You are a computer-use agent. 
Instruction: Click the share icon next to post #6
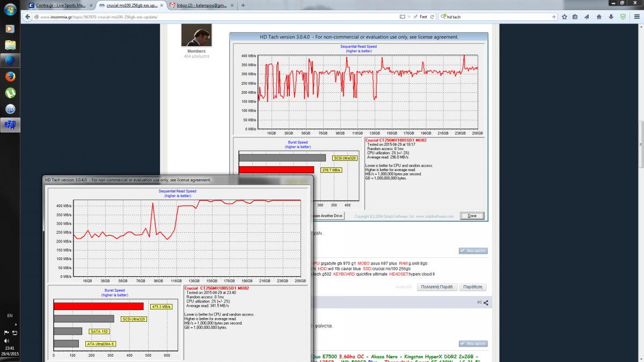(x=486, y=303)
